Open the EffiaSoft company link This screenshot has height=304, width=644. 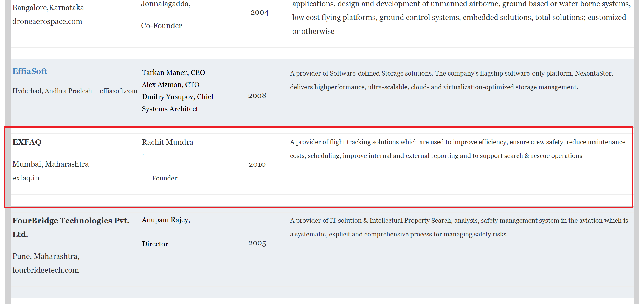point(30,71)
